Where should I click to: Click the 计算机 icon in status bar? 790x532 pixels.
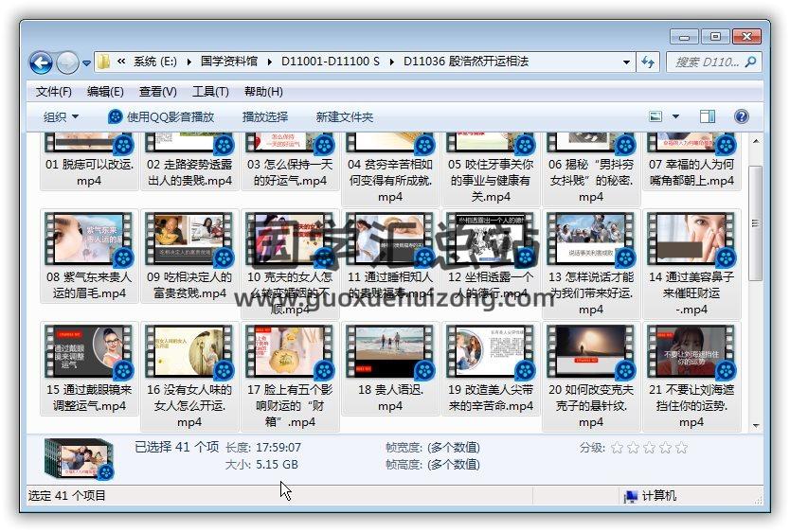coord(630,495)
